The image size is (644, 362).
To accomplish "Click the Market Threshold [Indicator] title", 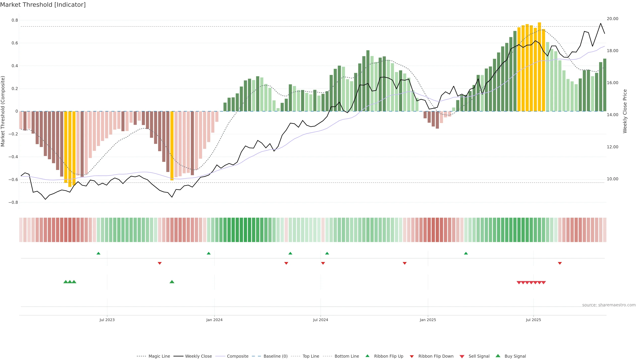I will point(43,5).
